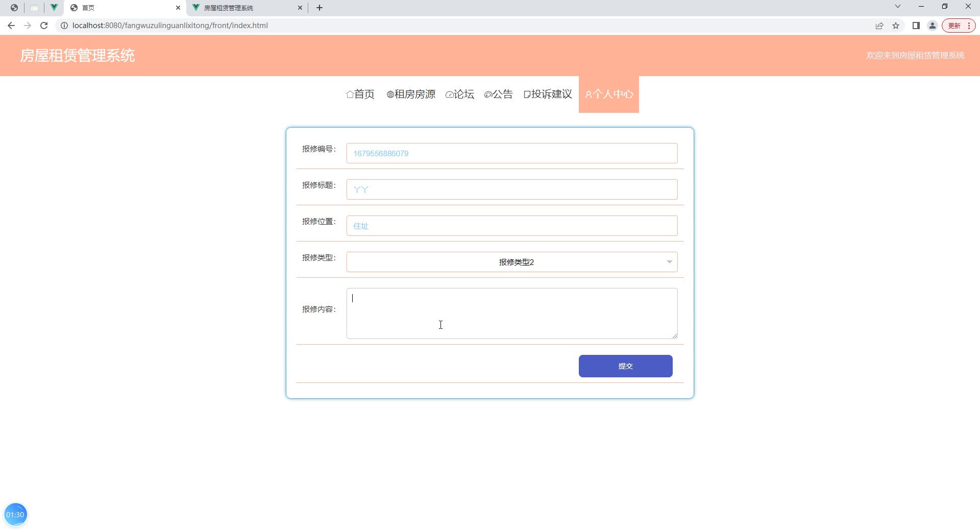Bookmark this page with star icon
980x530 pixels.
896,26
